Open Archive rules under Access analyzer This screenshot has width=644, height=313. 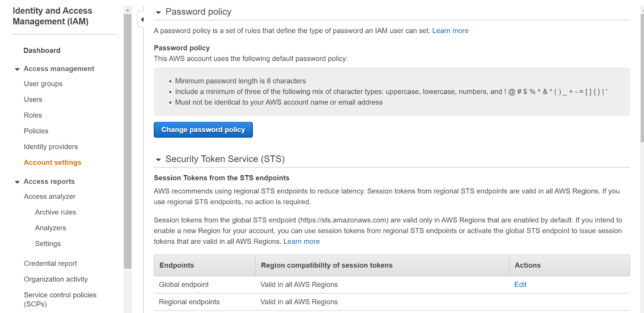coord(56,212)
